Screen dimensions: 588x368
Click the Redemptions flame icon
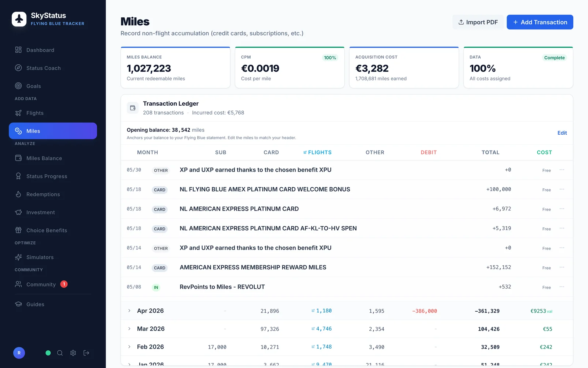coord(18,194)
